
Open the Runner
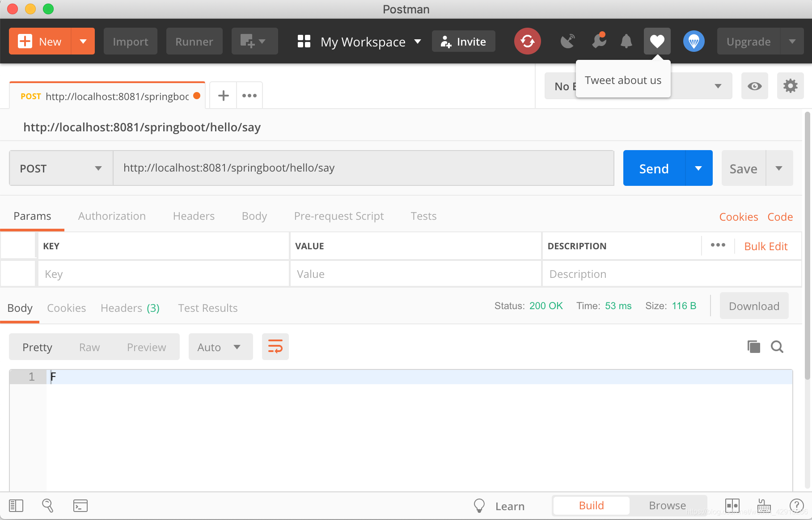click(x=194, y=41)
